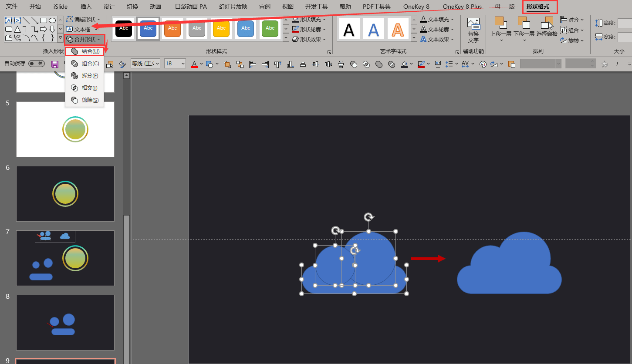Select the orange outlined A WordArt style

point(398,29)
